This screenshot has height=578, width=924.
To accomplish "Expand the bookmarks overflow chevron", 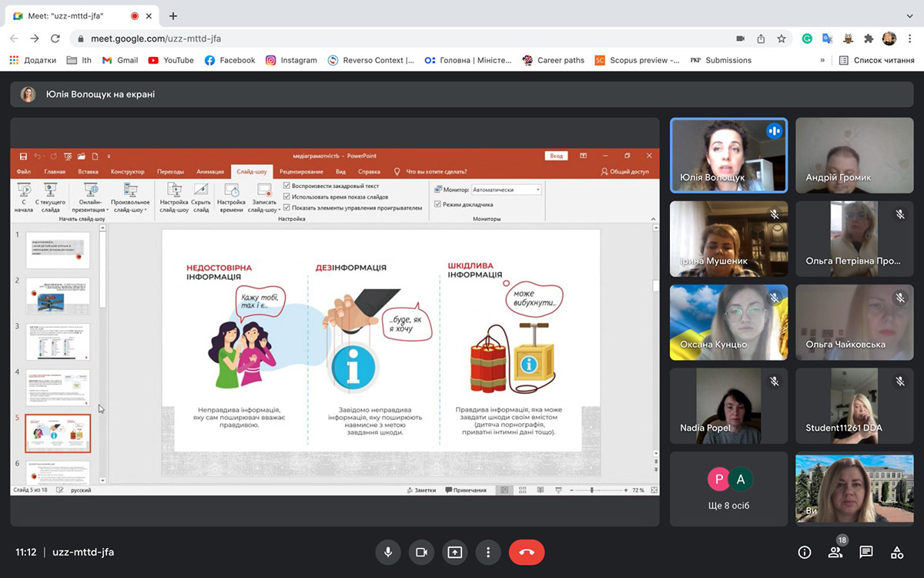I will [822, 60].
